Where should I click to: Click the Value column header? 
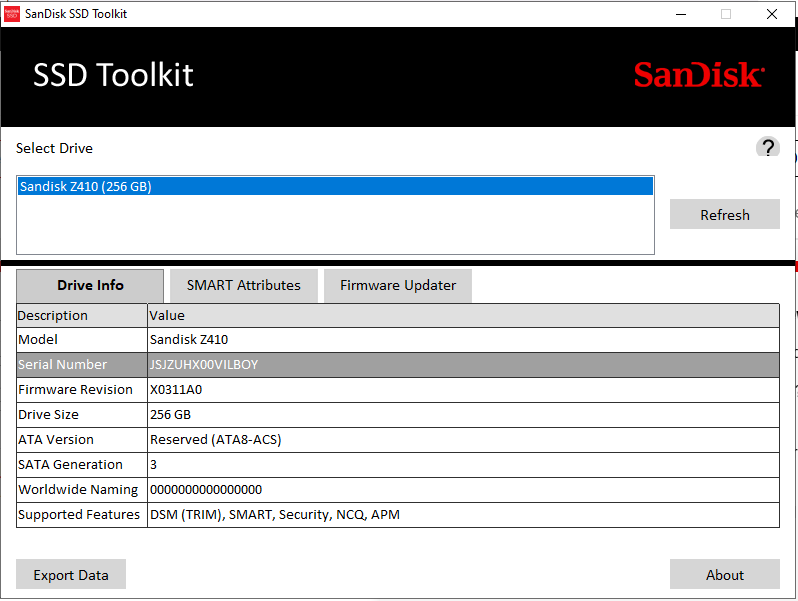click(463, 316)
